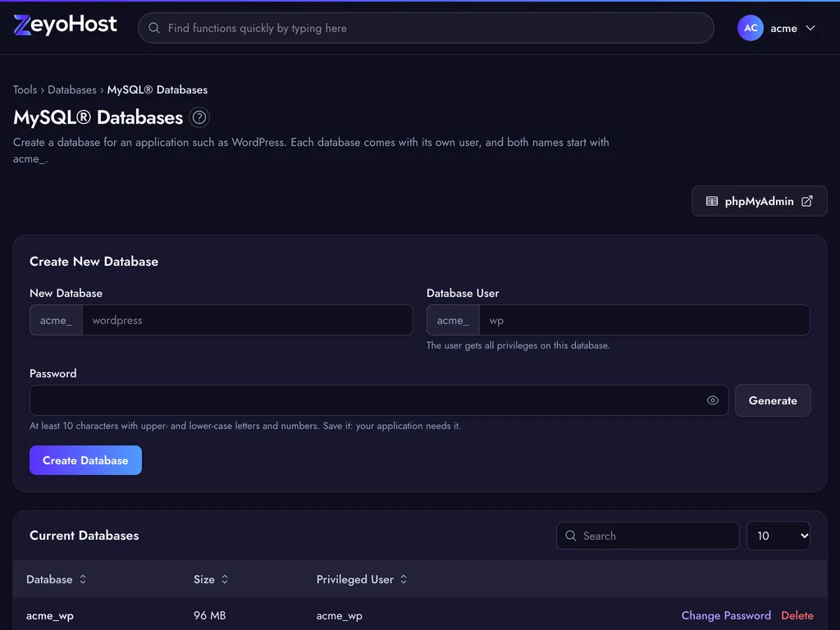Expand the acme account dropdown chevron

[810, 28]
